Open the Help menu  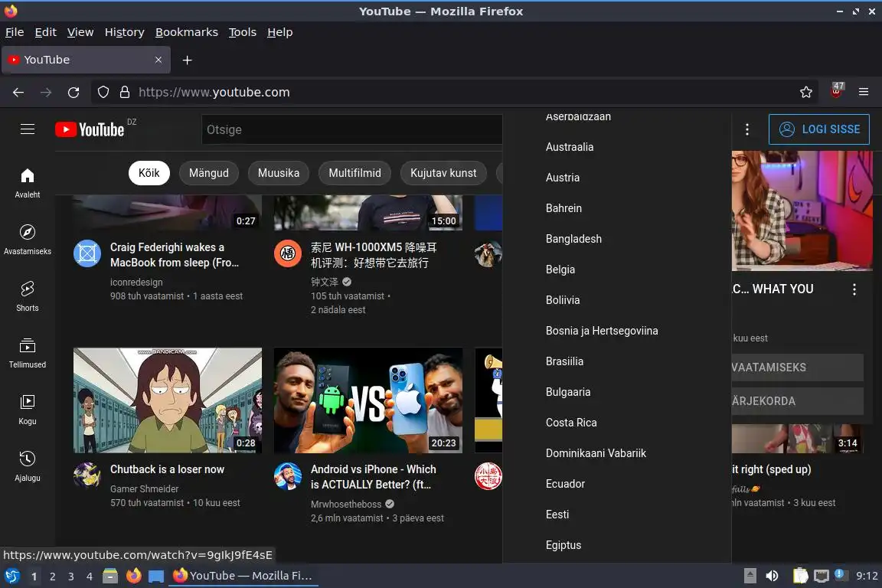click(279, 32)
